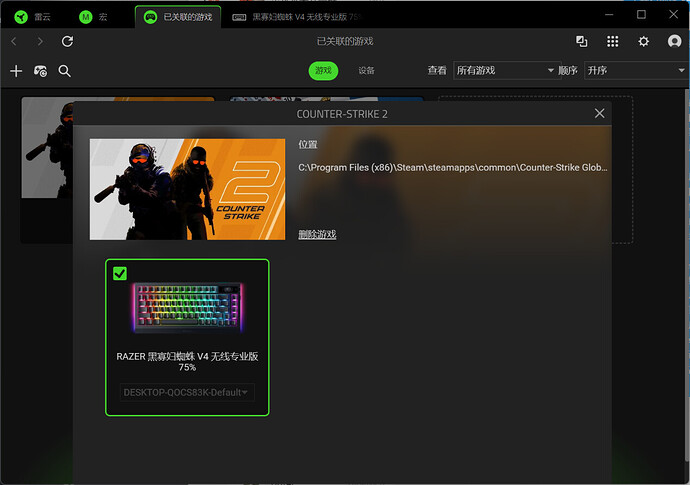Close the Counter-Strike 2 dialog

pos(600,113)
